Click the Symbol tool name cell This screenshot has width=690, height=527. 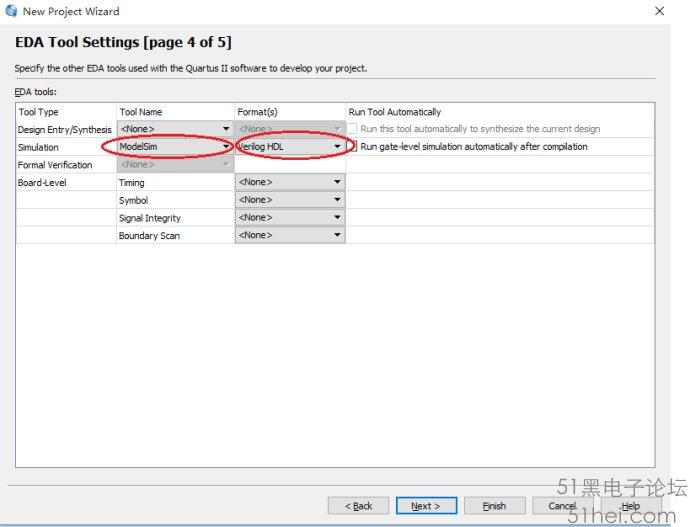point(176,200)
